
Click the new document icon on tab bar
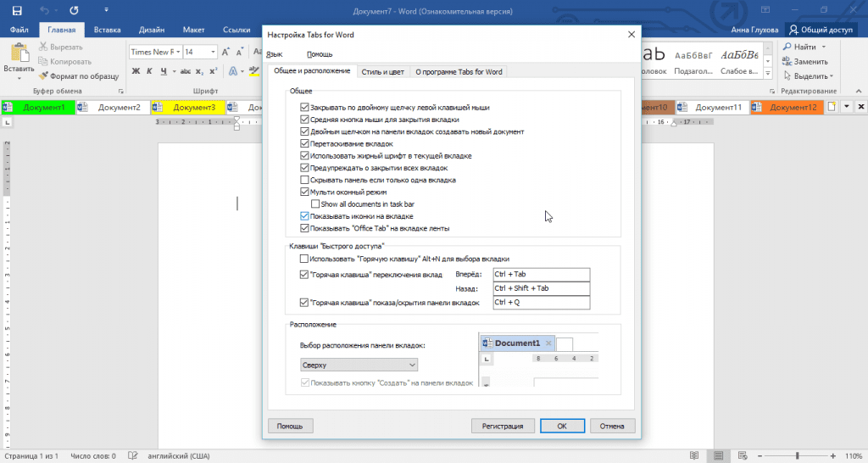[832, 107]
